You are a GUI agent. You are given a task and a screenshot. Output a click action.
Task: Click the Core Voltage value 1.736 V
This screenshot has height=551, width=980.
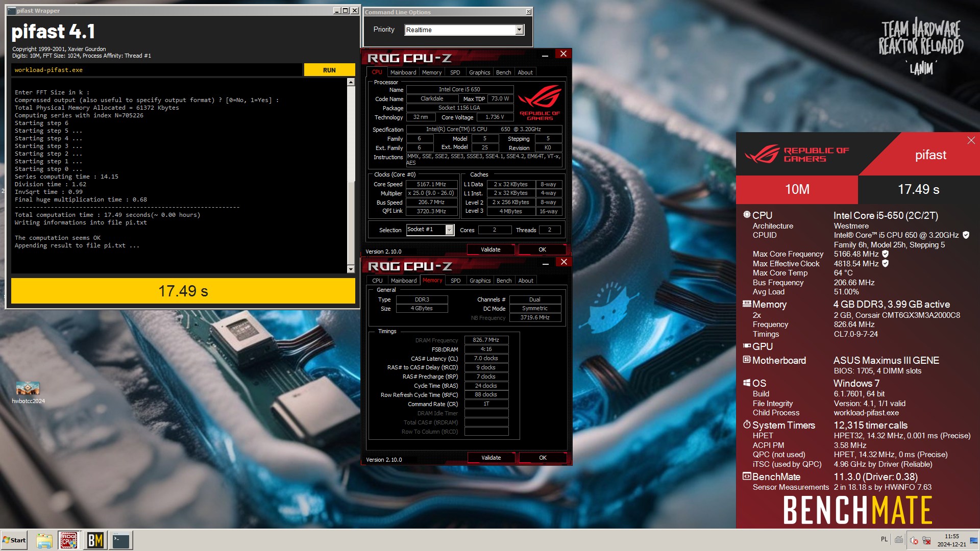(x=495, y=117)
